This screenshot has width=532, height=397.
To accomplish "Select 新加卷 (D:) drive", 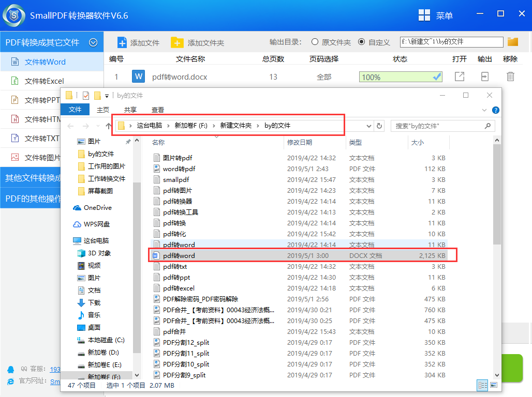I will (x=98, y=352).
